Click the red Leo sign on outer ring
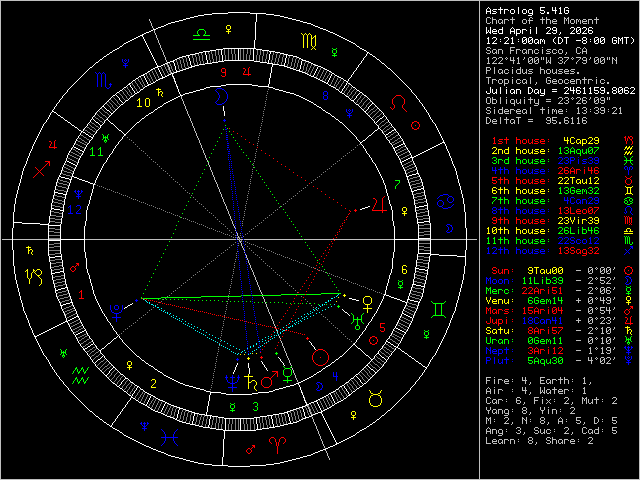Viewport: 640px width, 480px height. [398, 103]
